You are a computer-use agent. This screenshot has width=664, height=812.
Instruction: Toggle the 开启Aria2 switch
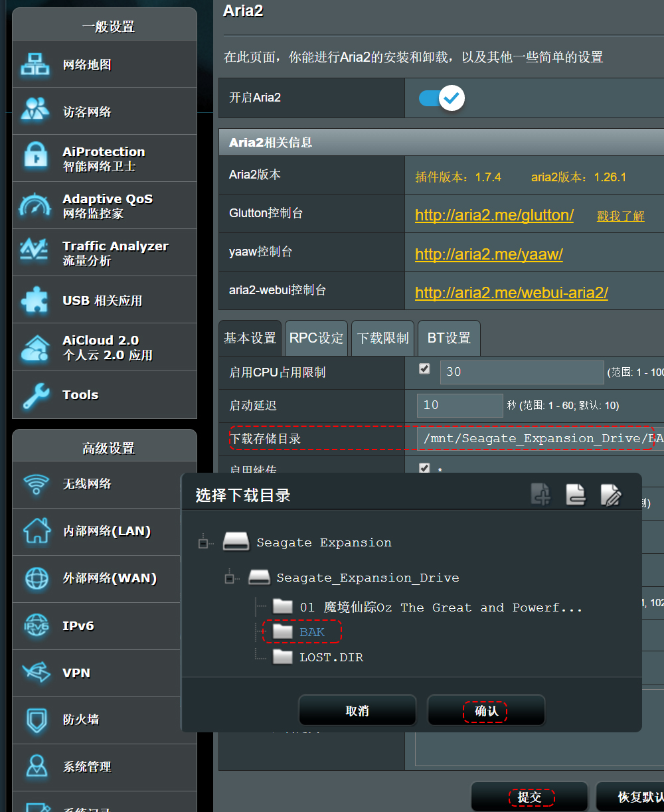(442, 98)
